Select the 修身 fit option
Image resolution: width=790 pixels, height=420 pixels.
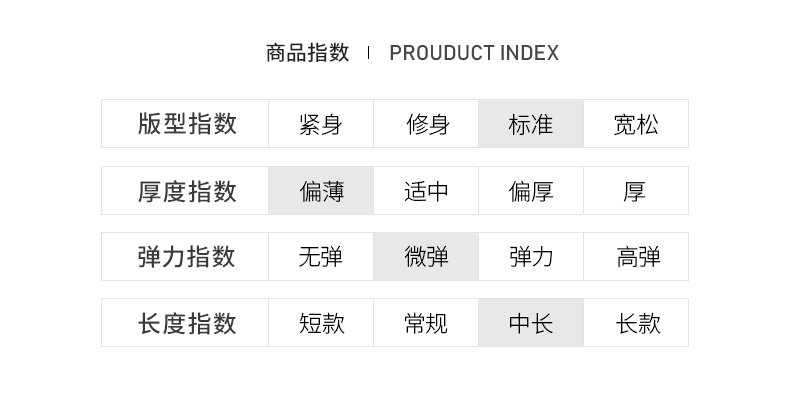426,124
